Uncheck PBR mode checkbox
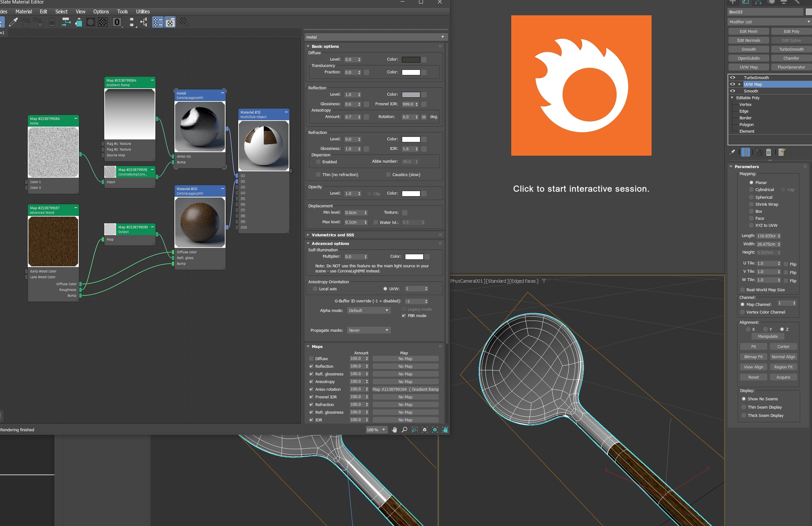 pos(404,316)
